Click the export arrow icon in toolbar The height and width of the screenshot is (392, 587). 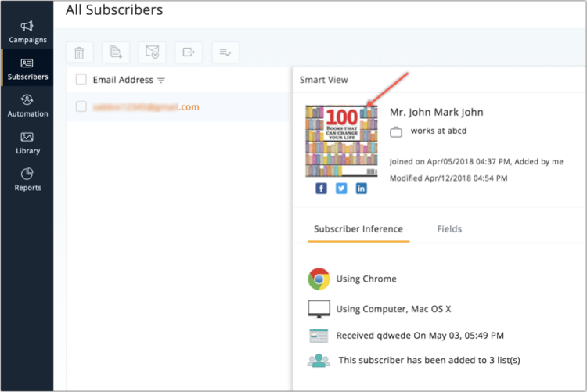[x=189, y=52]
